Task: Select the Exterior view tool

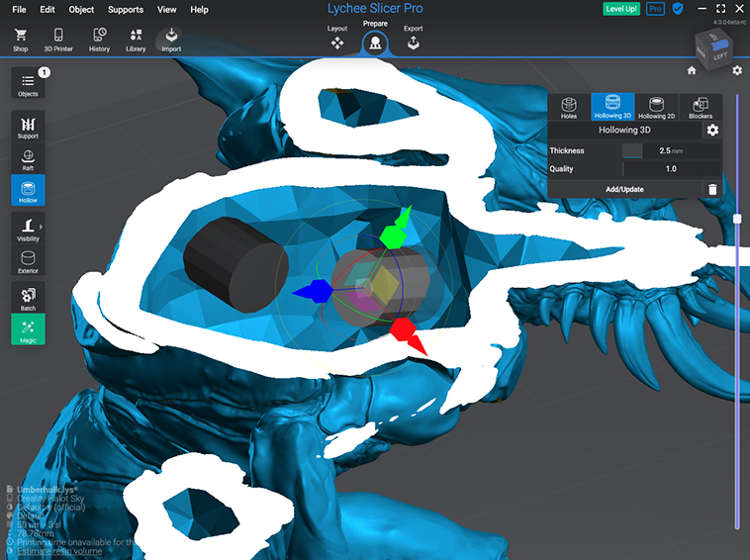Action: [x=28, y=260]
